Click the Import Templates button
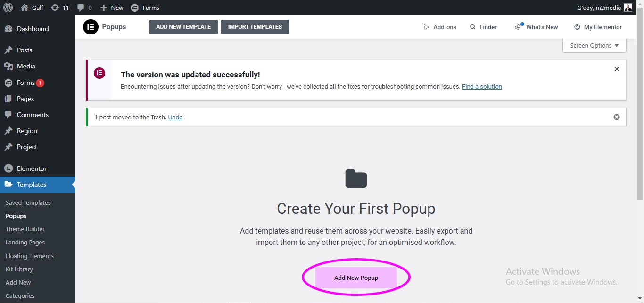The image size is (644, 303). pos(255,27)
